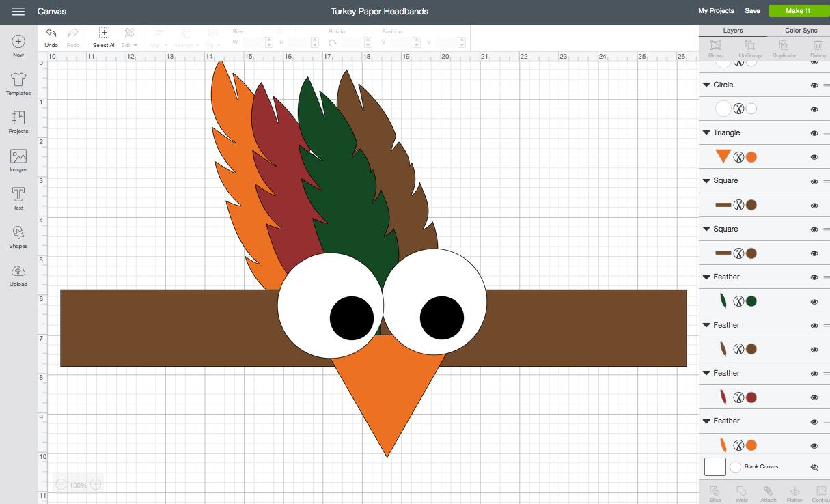Open the Upload panel
This screenshot has width=830, height=504.
18,276
